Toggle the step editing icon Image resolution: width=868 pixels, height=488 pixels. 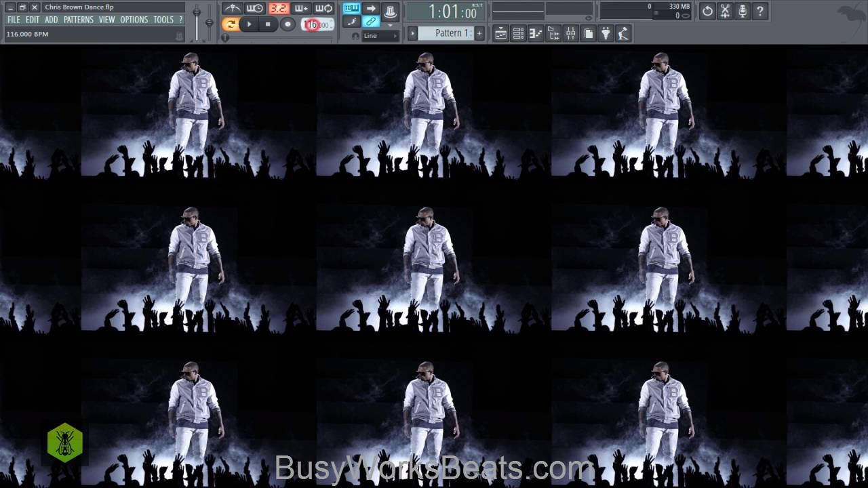(351, 22)
